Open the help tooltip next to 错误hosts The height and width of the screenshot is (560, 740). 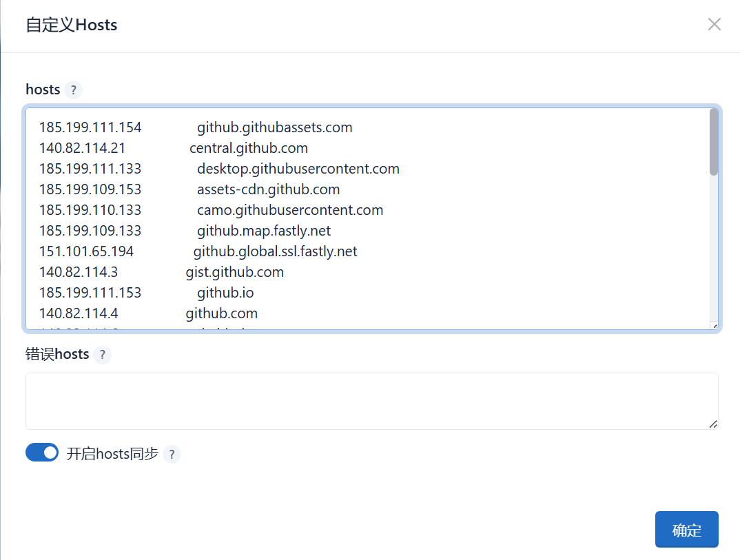tap(102, 355)
